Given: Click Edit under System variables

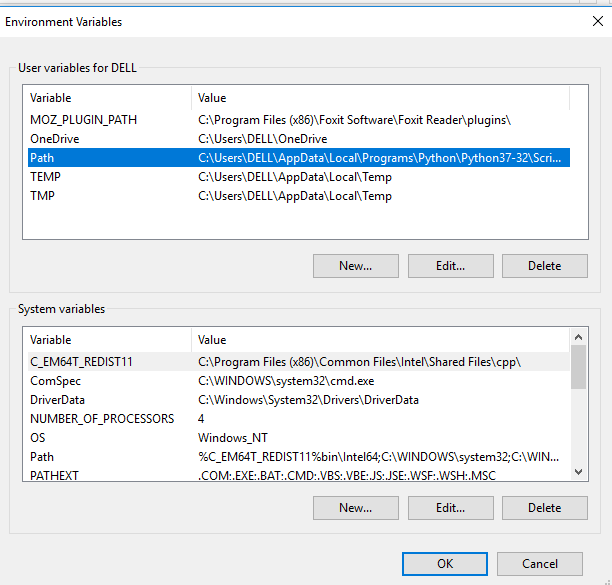Looking at the screenshot, I should 450,508.
